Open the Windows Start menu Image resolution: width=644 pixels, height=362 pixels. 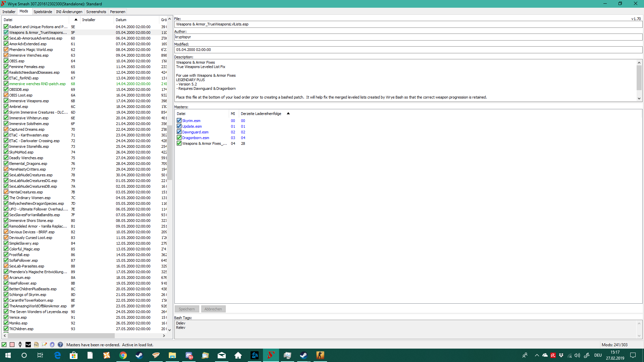8,355
